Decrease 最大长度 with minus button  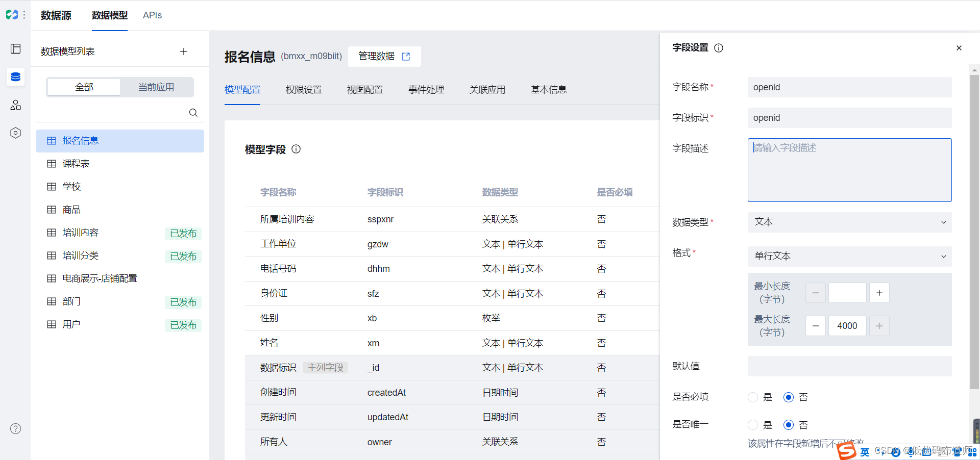tap(816, 326)
